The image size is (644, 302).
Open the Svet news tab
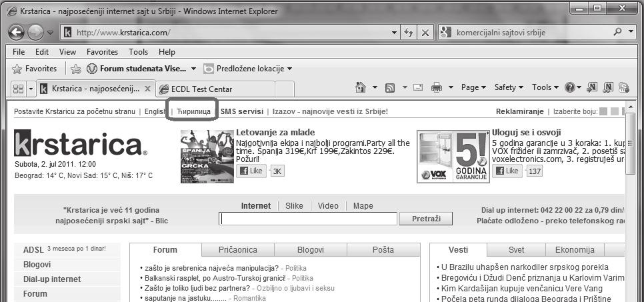click(x=516, y=250)
